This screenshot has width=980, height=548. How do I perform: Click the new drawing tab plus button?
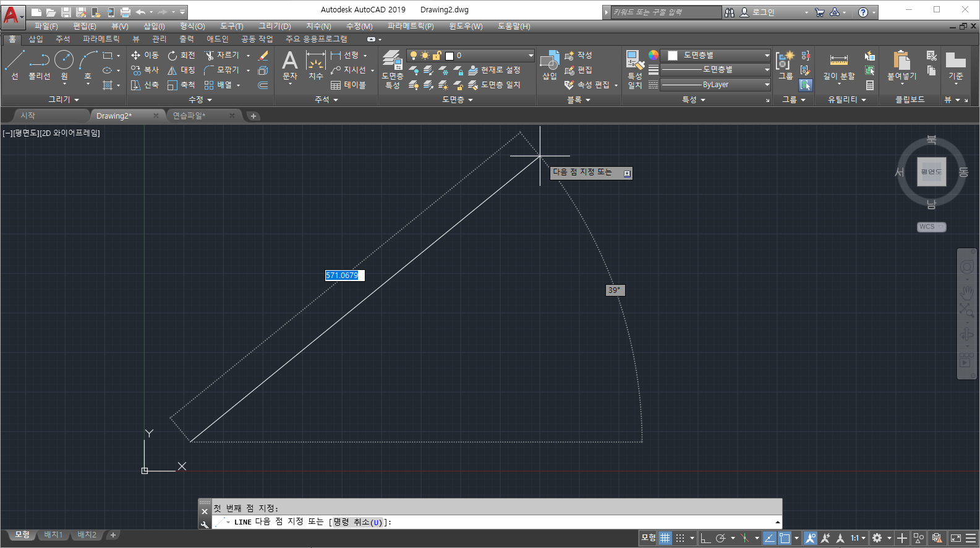click(x=253, y=116)
